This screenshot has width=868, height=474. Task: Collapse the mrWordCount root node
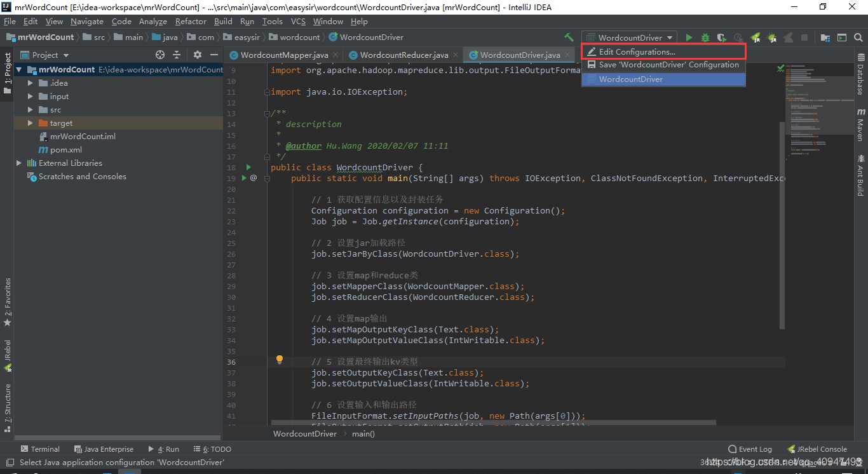(19, 70)
